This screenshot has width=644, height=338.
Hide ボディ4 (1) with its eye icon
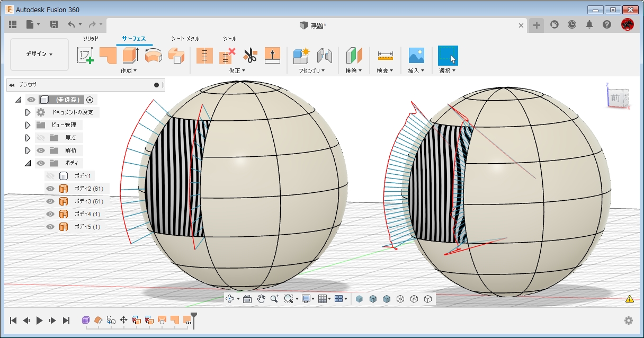tap(50, 214)
